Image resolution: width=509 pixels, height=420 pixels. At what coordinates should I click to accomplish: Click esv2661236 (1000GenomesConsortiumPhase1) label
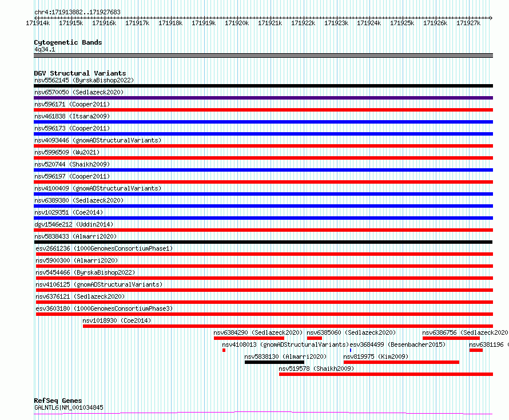pyautogui.click(x=104, y=248)
